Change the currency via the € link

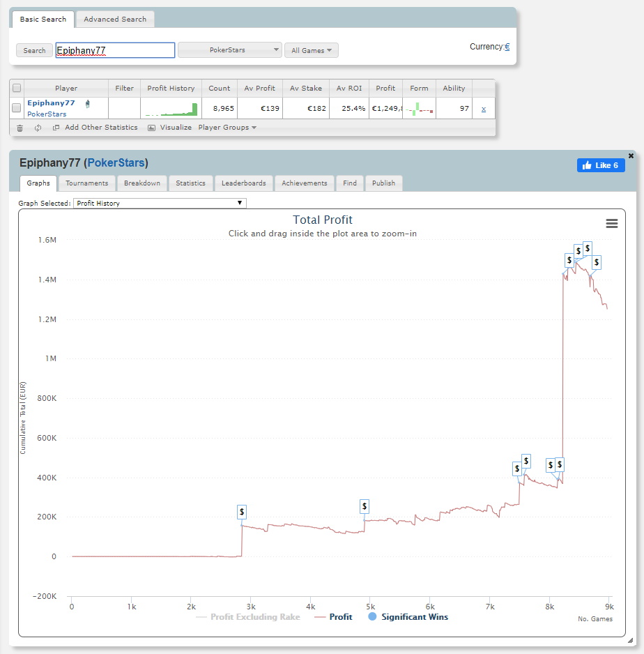(x=507, y=47)
